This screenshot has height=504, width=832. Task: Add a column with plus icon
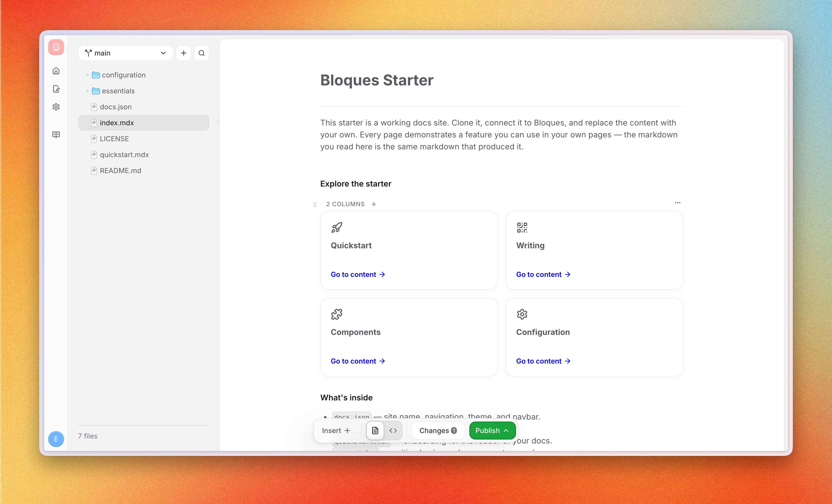tap(374, 204)
